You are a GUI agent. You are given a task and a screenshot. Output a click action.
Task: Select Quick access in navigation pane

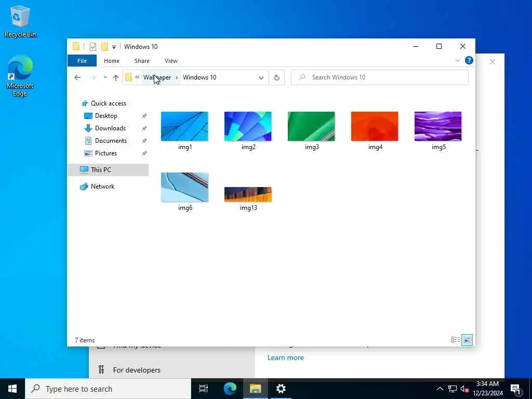coord(108,103)
